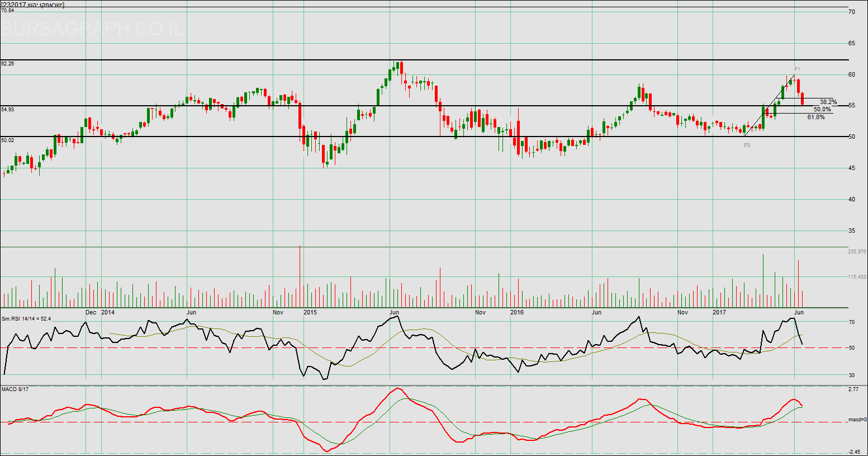Click the 232017 stock title label

(32, 4)
